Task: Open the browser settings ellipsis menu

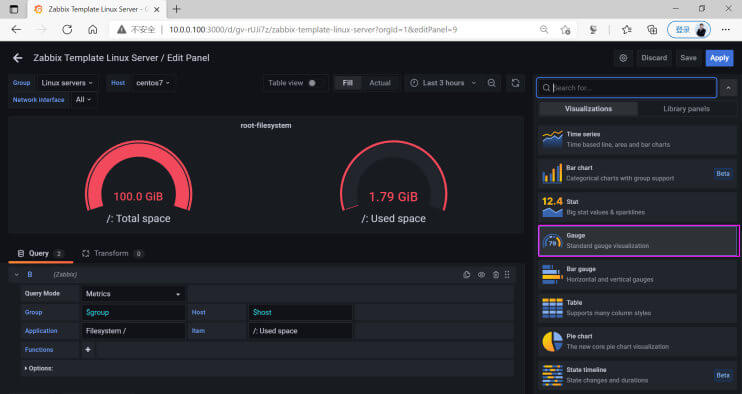Action: click(x=725, y=29)
